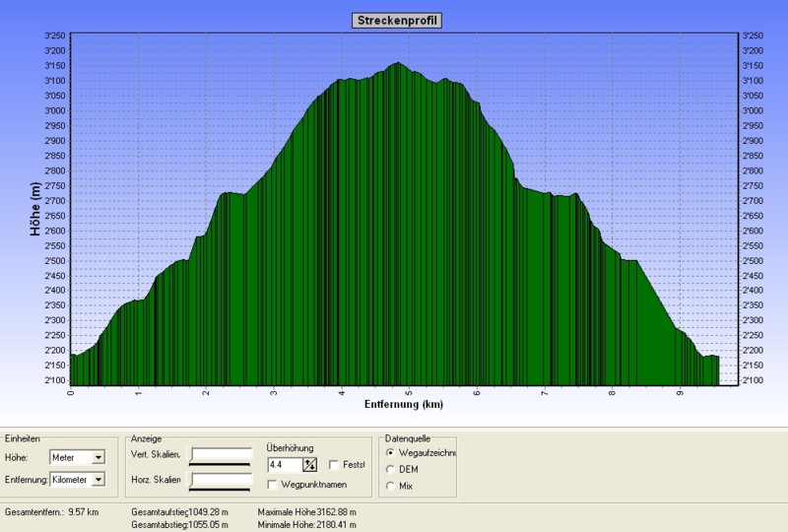788x532 pixels.
Task: Click the Überhöhung value field
Action: coord(284,464)
